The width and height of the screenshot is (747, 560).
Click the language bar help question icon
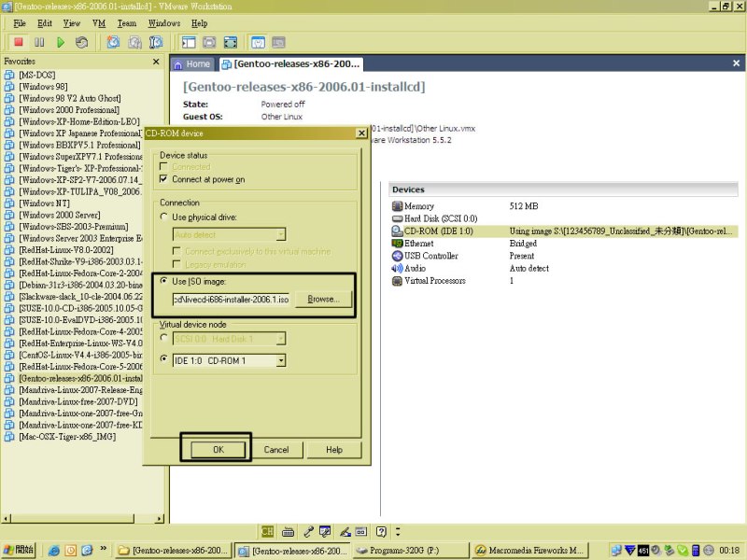click(381, 531)
